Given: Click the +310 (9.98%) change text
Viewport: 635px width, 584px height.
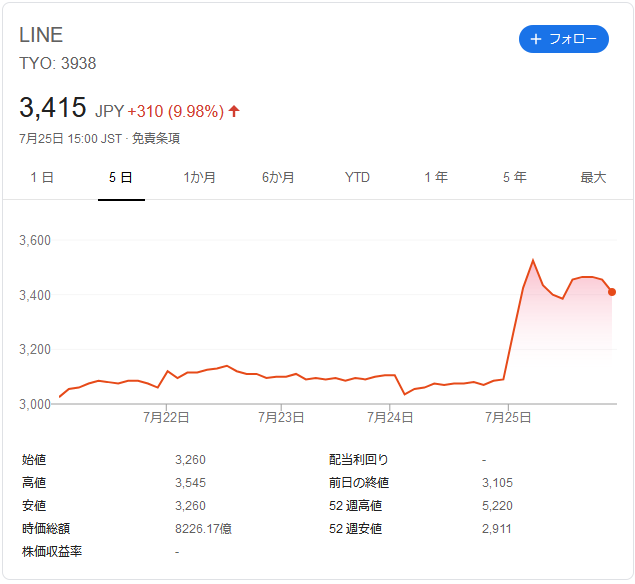Looking at the screenshot, I should 176,111.
